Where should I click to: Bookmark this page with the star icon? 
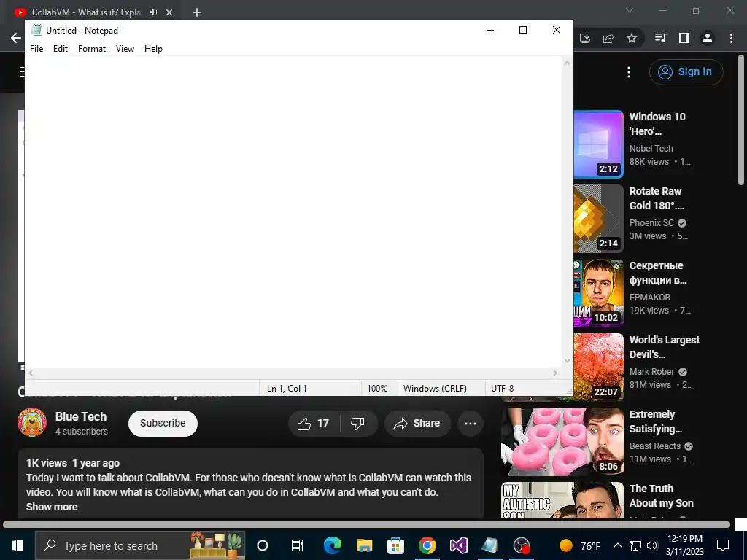point(632,38)
